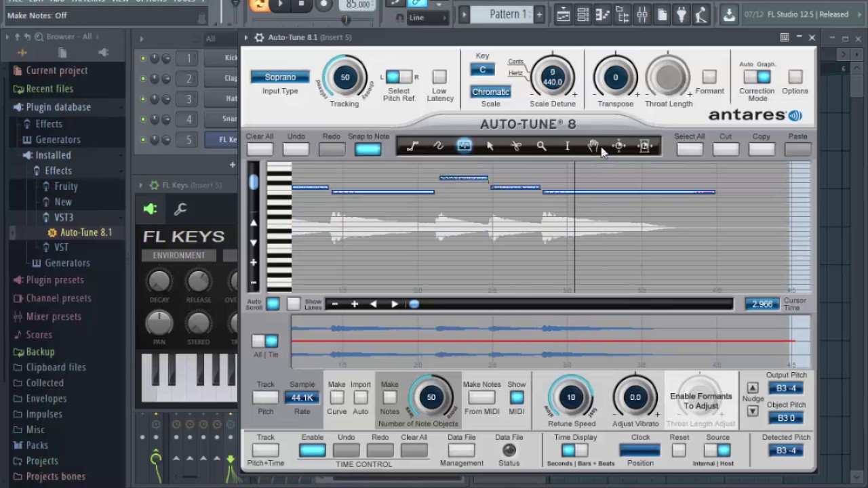Toggle Time Control Enable button

tap(313, 450)
